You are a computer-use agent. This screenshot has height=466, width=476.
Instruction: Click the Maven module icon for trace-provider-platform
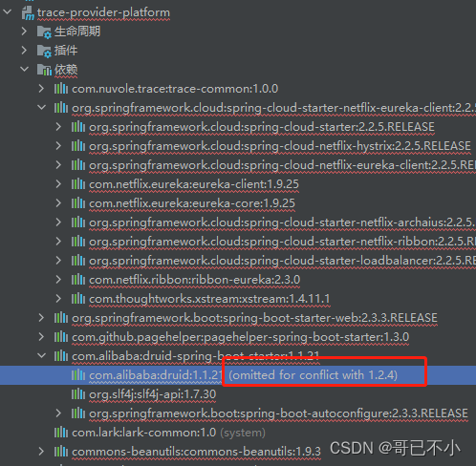(x=28, y=12)
